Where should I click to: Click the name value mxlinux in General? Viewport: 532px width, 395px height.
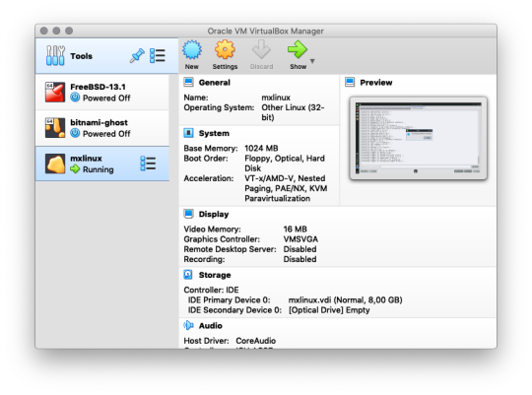(276, 98)
